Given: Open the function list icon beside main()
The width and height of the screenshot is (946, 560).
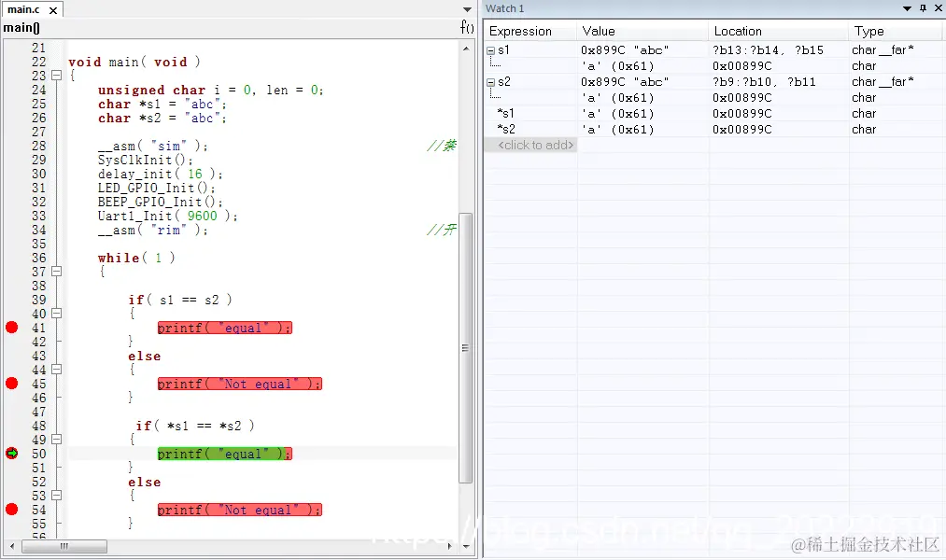Looking at the screenshot, I should pyautogui.click(x=467, y=27).
